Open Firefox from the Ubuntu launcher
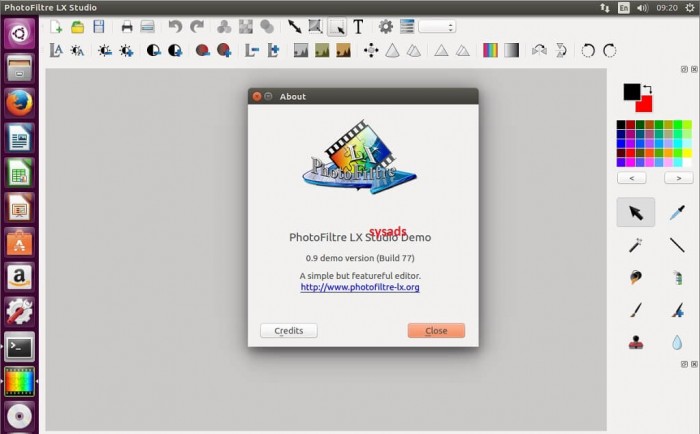Viewport: 700px width, 434px height. tap(19, 103)
